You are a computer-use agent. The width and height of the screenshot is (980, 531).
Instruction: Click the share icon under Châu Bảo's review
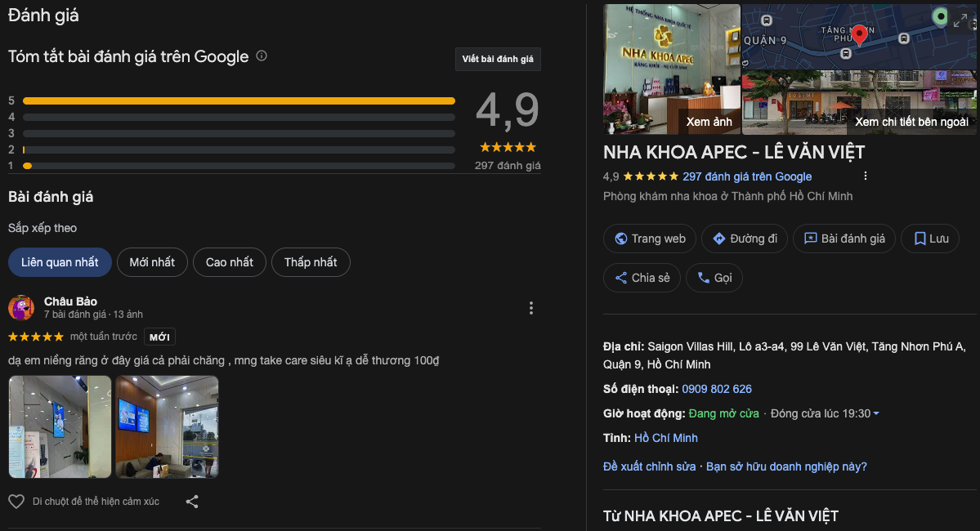(192, 502)
